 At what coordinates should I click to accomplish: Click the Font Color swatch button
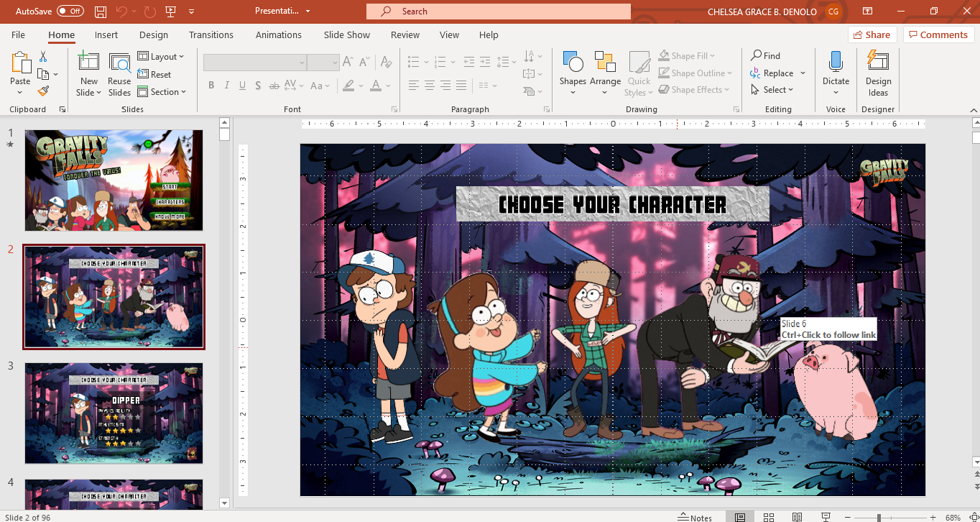pos(376,86)
